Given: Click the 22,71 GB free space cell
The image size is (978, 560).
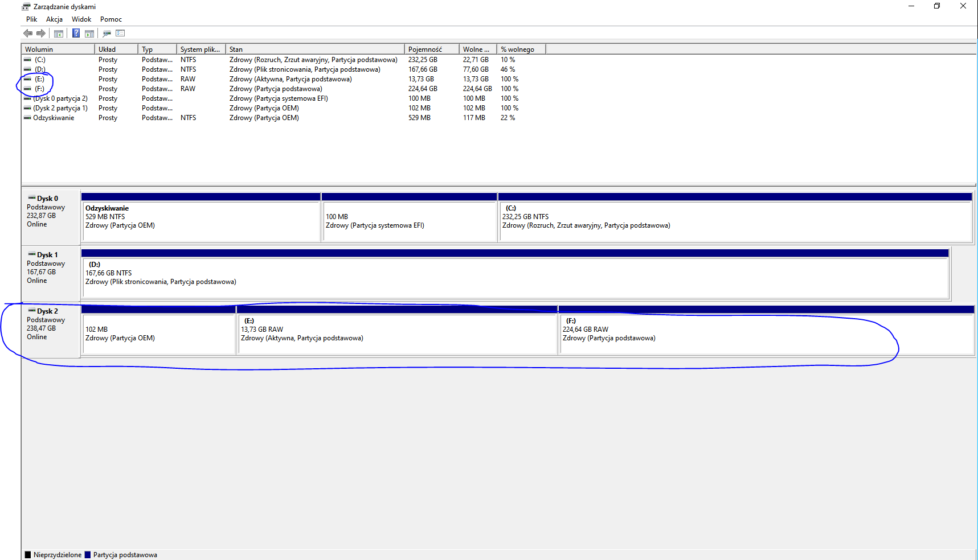Looking at the screenshot, I should pyautogui.click(x=476, y=60).
